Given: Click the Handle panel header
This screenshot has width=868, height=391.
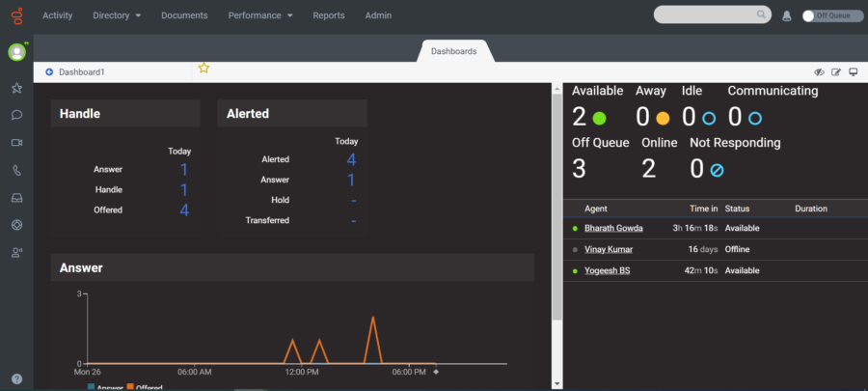Looking at the screenshot, I should pyautogui.click(x=125, y=114).
